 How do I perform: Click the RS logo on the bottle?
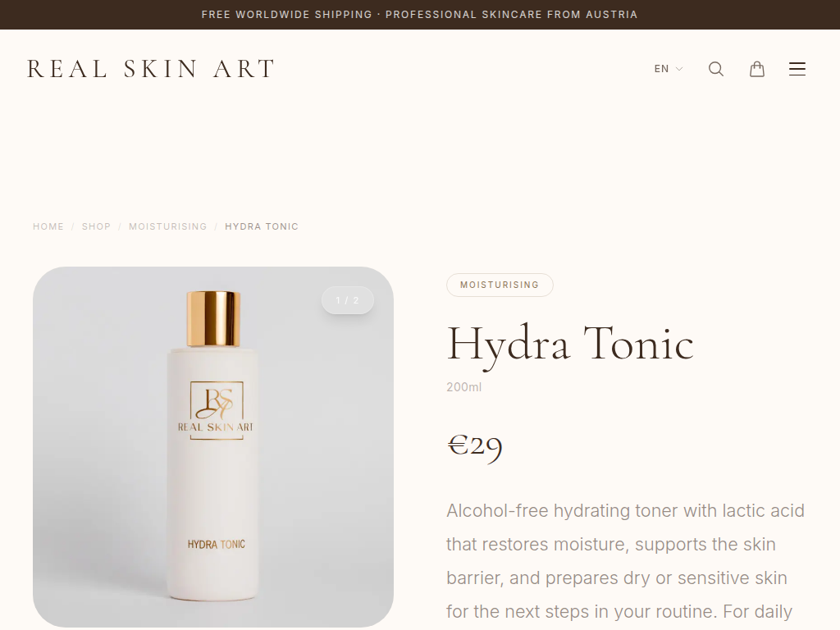(217, 404)
